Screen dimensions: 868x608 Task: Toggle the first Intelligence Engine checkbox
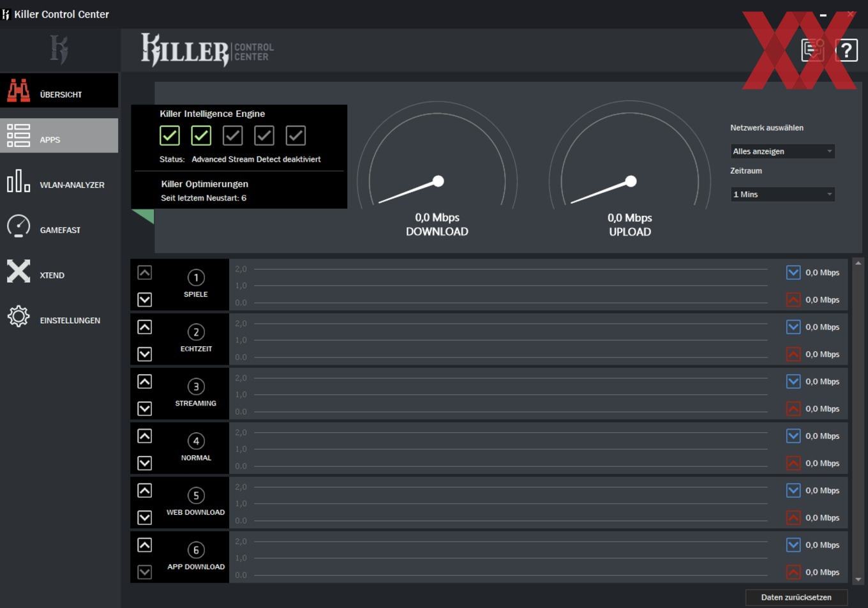click(170, 135)
